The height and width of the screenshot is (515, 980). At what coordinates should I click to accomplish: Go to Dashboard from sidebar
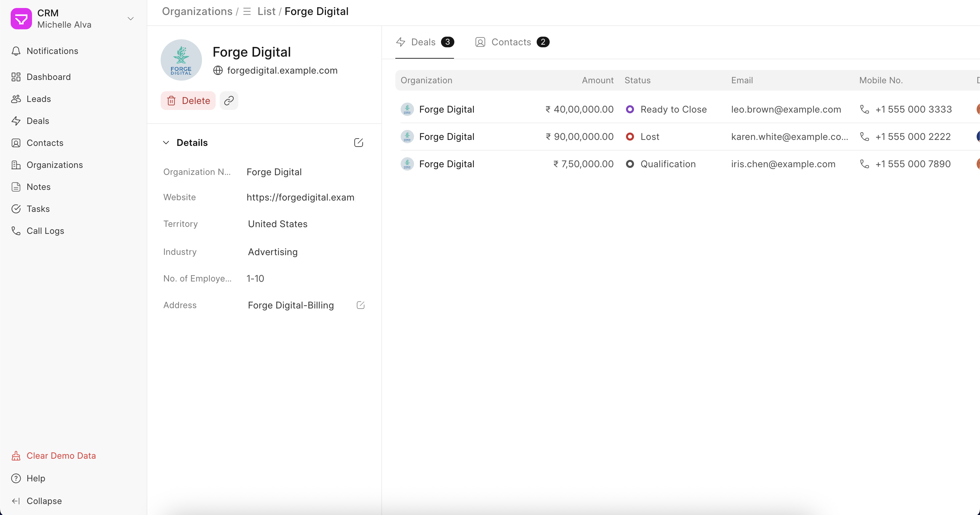pos(48,77)
